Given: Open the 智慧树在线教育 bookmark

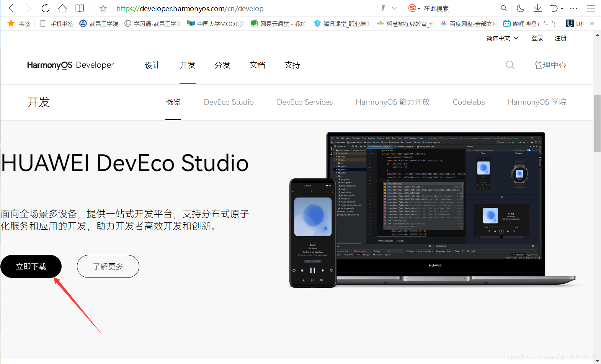Looking at the screenshot, I should click(x=405, y=24).
